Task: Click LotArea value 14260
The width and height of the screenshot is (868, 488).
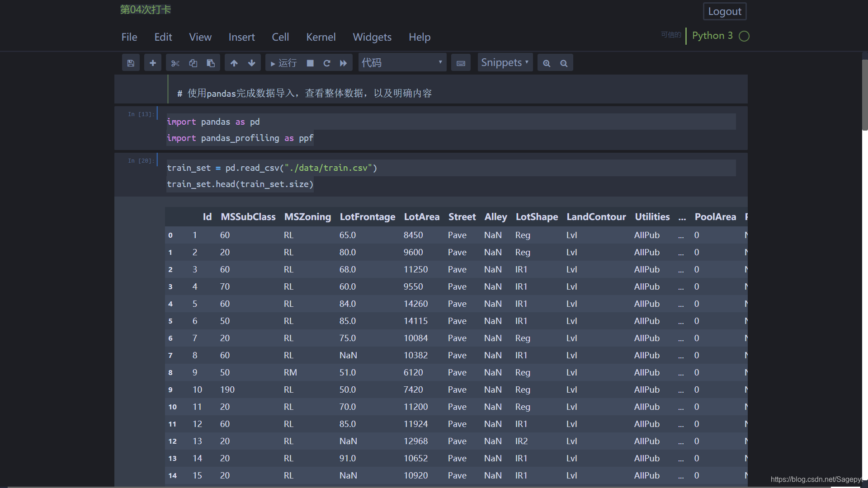Action: point(415,304)
